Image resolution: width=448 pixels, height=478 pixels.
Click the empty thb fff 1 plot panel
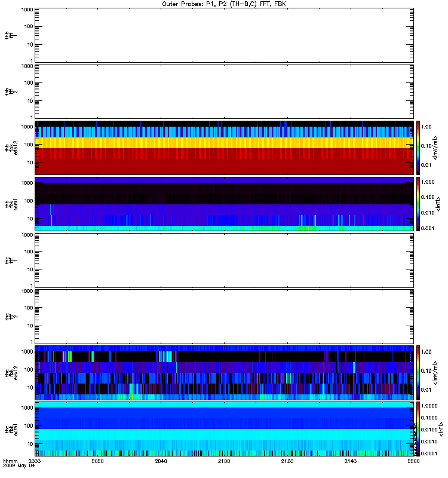pos(225,35)
